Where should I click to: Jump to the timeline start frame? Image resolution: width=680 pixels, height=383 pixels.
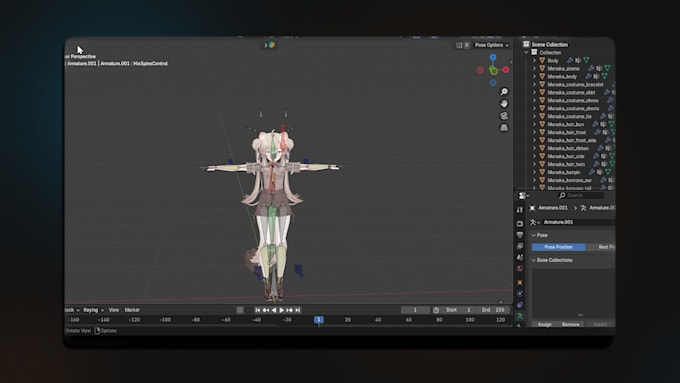[x=258, y=310]
